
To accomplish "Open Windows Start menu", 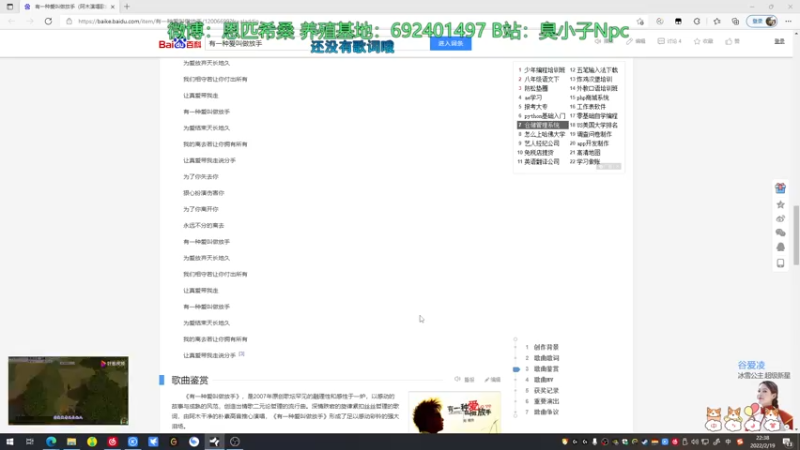I will pos(10,442).
